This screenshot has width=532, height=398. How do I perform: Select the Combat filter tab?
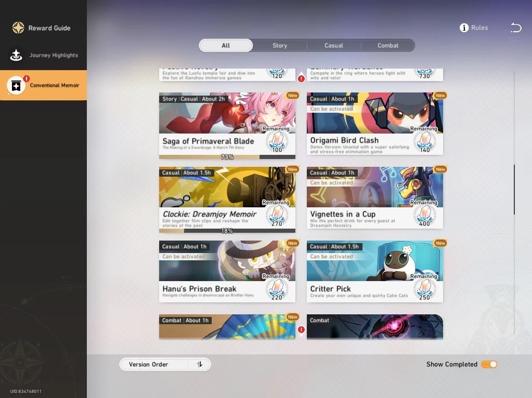click(x=388, y=45)
